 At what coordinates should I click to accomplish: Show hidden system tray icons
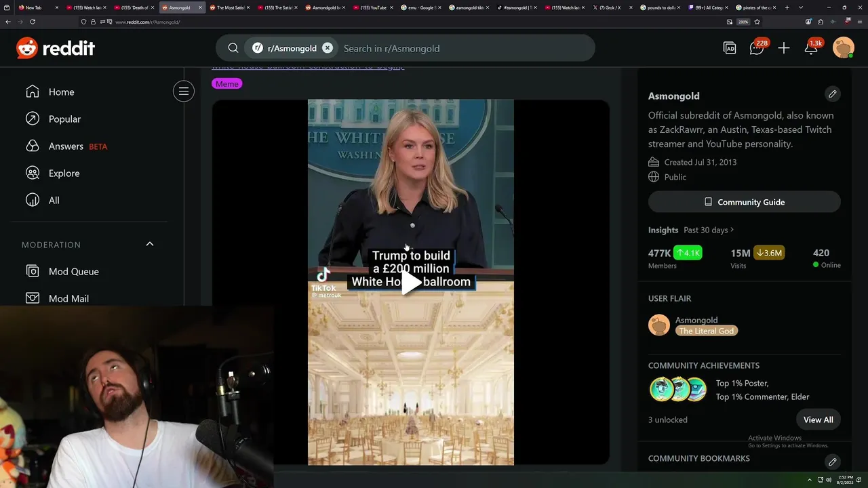point(809,479)
